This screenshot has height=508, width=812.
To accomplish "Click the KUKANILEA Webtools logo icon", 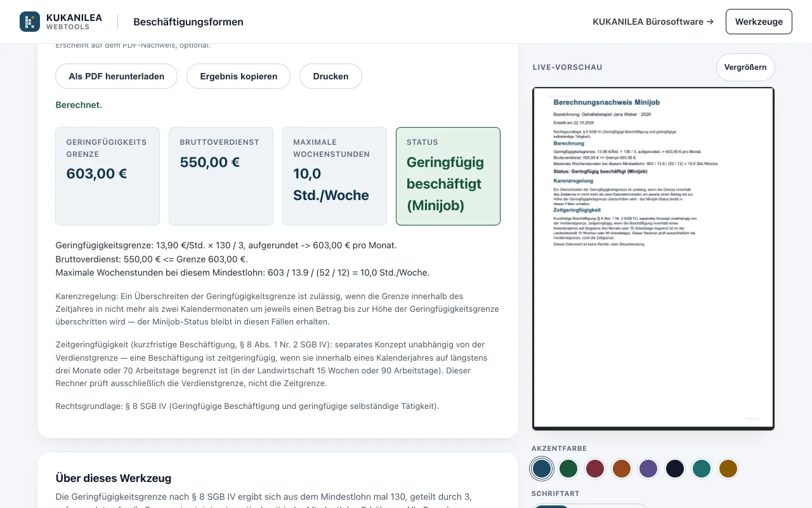I will point(30,22).
